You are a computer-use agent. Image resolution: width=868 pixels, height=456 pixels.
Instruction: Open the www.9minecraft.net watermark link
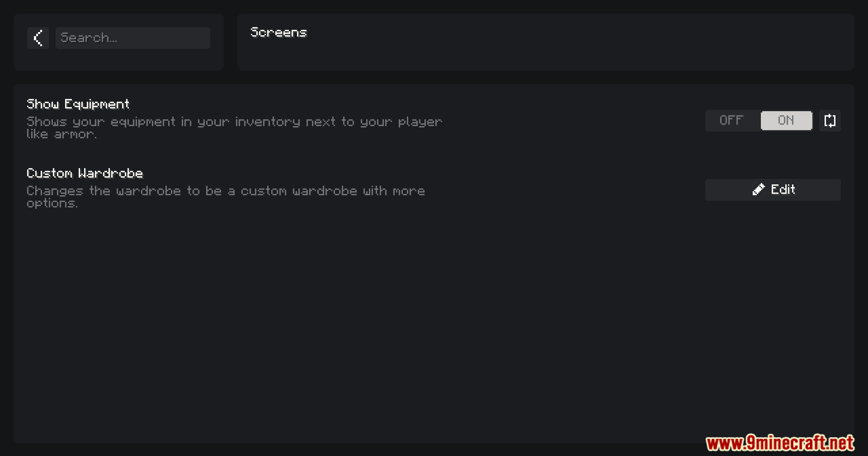click(780, 443)
